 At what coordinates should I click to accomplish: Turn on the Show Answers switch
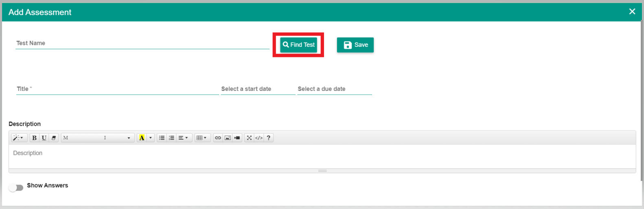[16, 187]
